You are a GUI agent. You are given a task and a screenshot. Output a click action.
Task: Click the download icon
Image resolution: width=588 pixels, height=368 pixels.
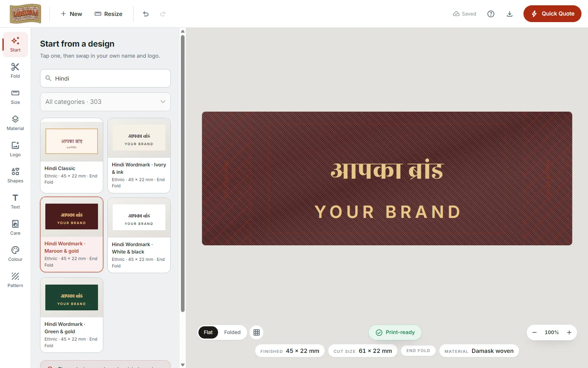[510, 14]
